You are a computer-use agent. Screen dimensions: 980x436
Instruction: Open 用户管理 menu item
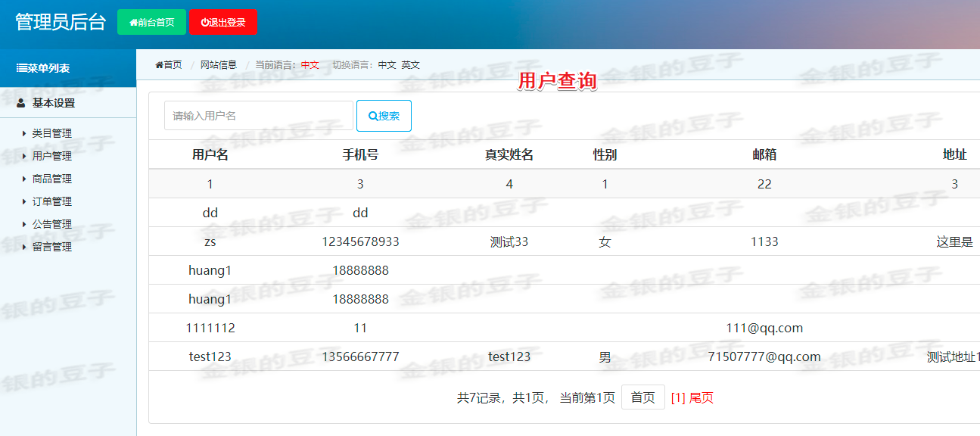(x=52, y=156)
